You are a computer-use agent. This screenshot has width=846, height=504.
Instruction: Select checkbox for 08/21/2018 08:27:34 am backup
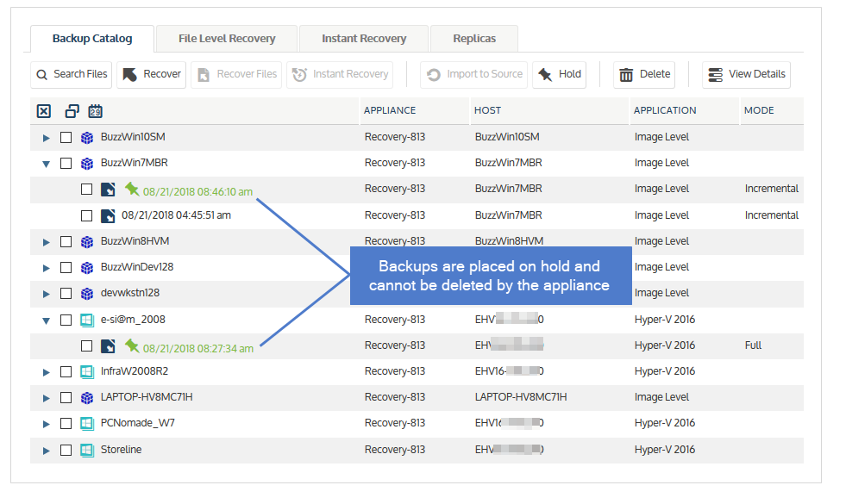86,346
